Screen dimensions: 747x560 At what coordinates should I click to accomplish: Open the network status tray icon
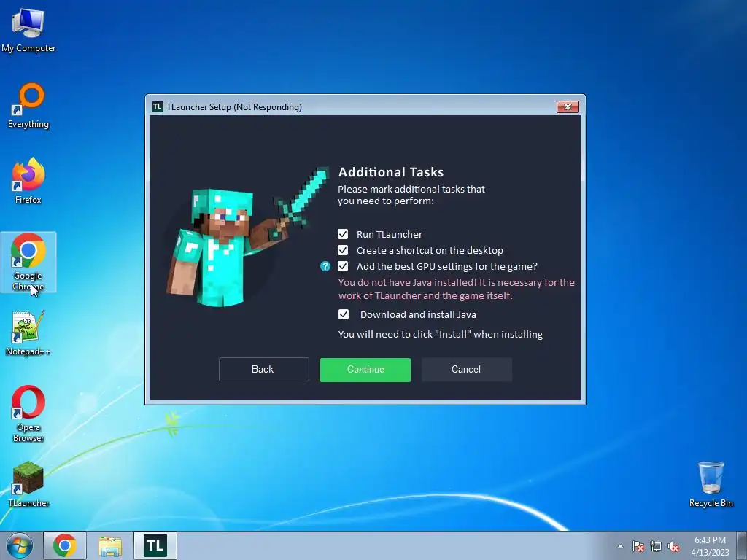tap(656, 547)
